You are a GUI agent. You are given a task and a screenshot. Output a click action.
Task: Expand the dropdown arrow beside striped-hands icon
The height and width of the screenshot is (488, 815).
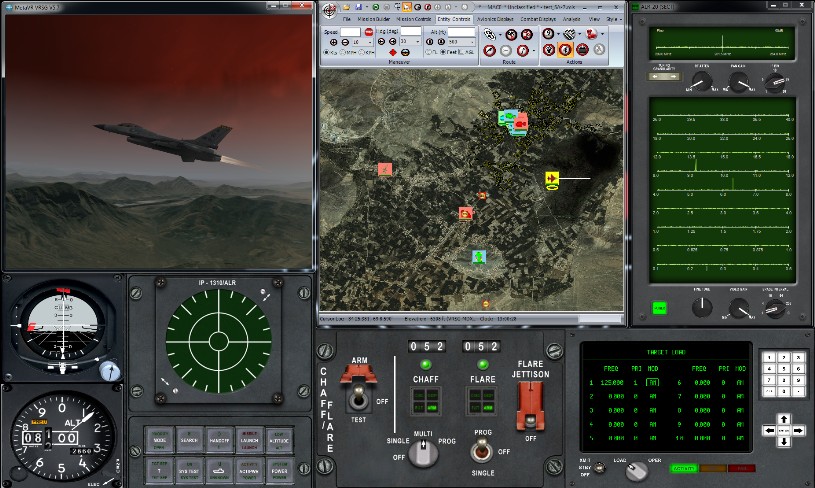click(580, 34)
